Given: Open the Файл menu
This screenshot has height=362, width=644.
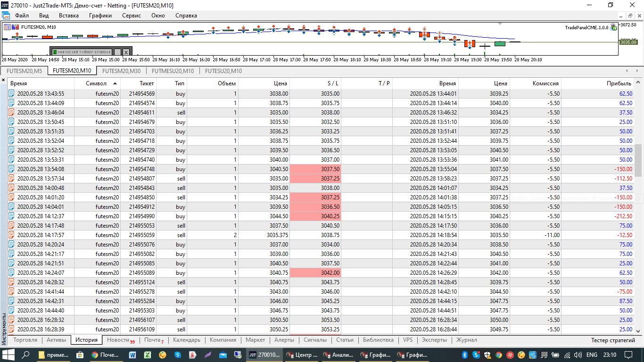Looking at the screenshot, I should click(22, 16).
